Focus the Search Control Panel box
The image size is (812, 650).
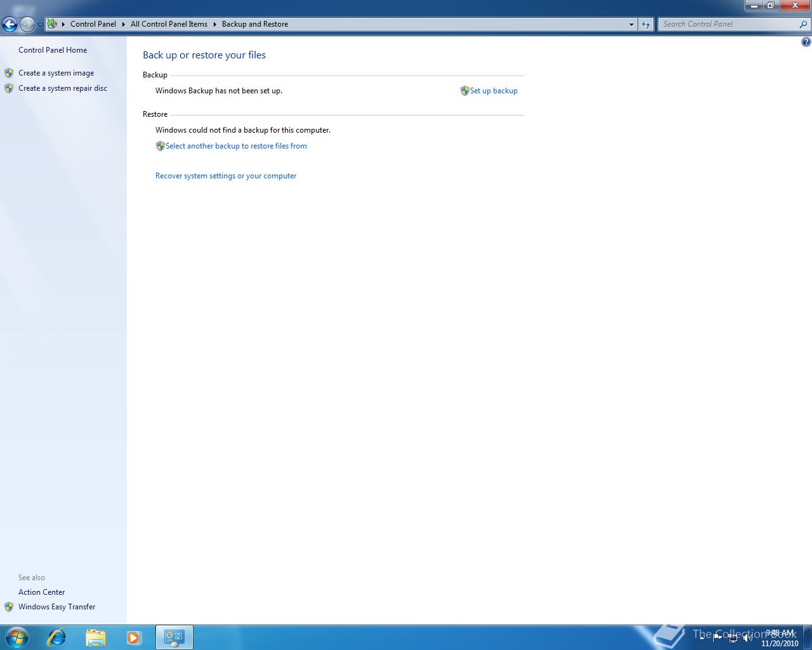point(730,24)
